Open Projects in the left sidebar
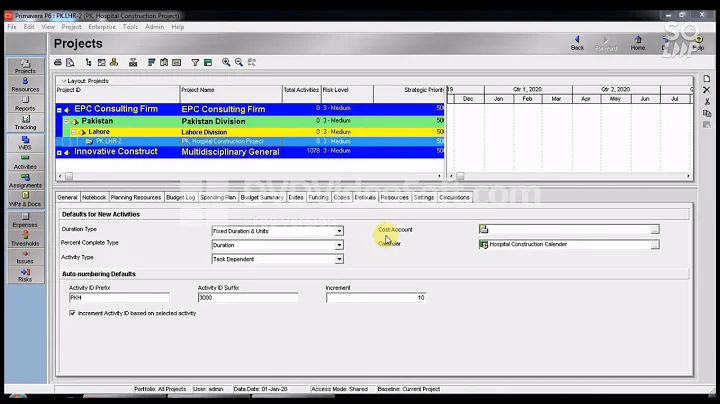Image resolution: width=720 pixels, height=404 pixels. pyautogui.click(x=25, y=67)
